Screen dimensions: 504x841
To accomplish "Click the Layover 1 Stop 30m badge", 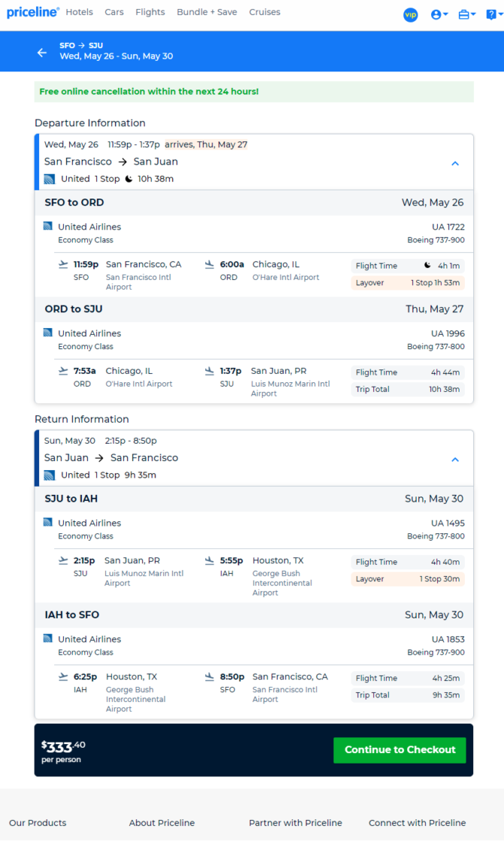I will coord(408,578).
